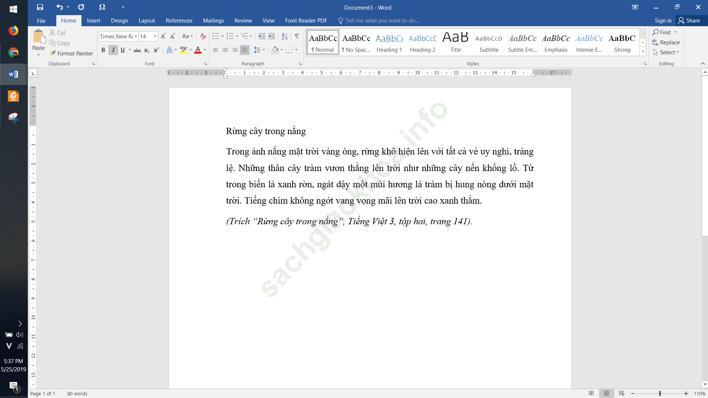Toggle Italic formatting
Viewport: 708px width, 398px height.
point(113,50)
